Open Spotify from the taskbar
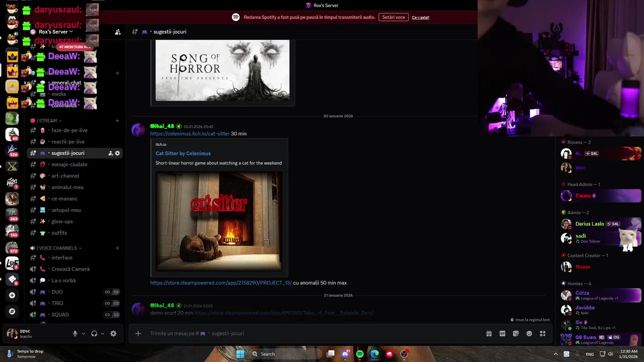 pyautogui.click(x=360, y=354)
